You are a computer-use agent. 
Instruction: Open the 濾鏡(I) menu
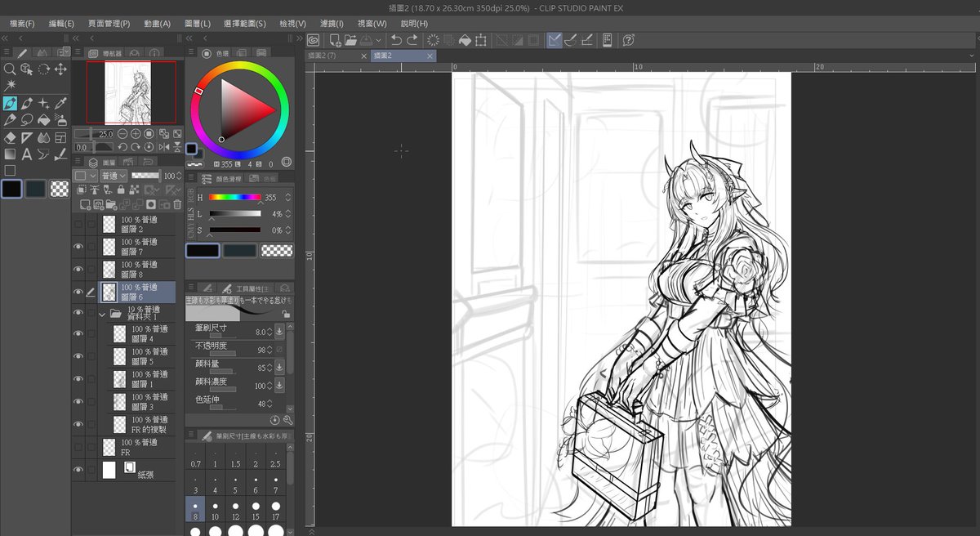pos(333,24)
